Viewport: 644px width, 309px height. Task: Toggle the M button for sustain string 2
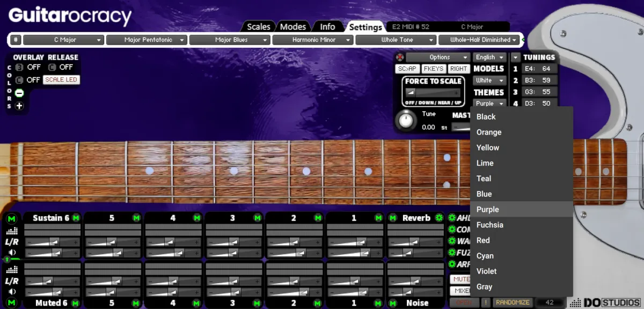click(x=318, y=218)
